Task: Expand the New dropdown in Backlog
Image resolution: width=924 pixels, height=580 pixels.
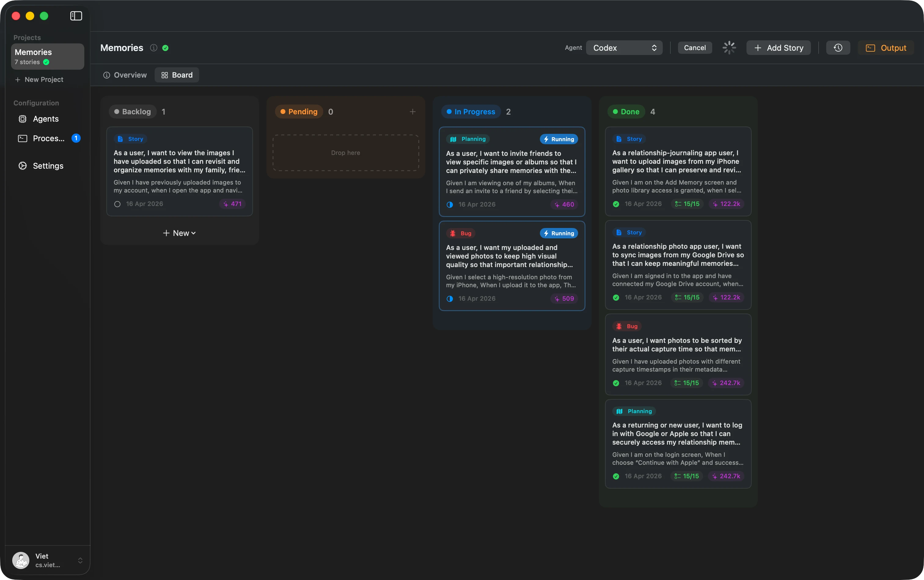Action: pyautogui.click(x=179, y=233)
